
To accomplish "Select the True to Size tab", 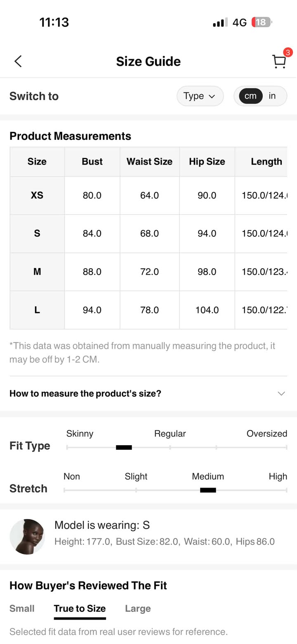I will pyautogui.click(x=80, y=609).
